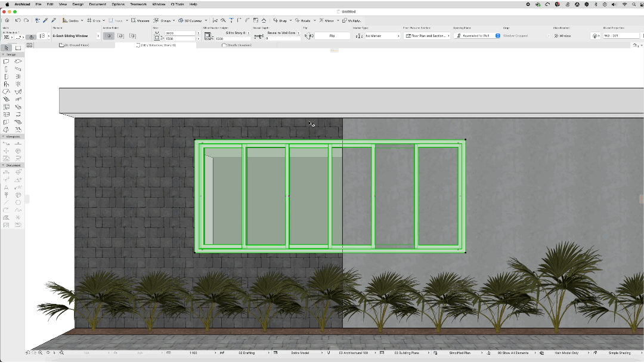Toggle Guides on or off
This screenshot has width=644, height=363.
70,20
